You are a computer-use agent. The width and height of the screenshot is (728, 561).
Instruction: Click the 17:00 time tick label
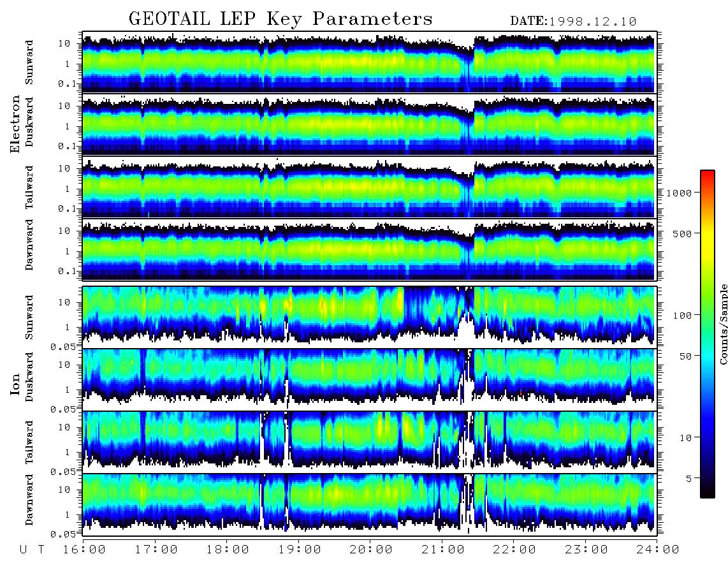pos(156,550)
